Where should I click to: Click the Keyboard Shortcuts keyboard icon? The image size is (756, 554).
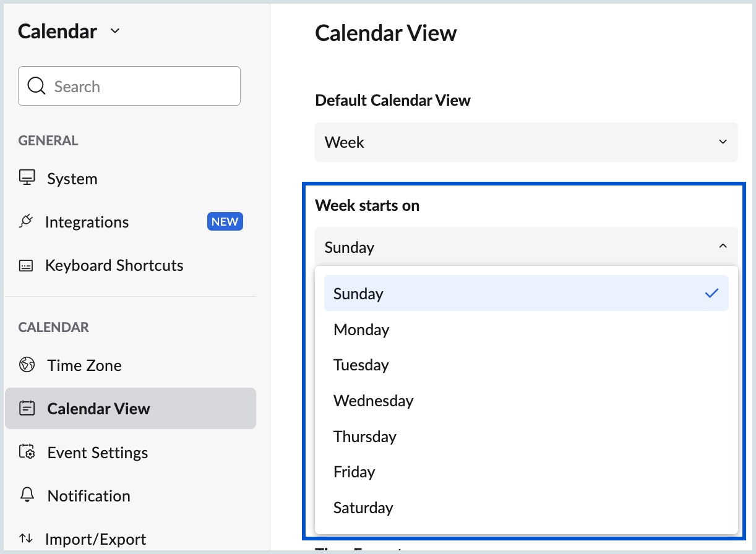pyautogui.click(x=26, y=266)
